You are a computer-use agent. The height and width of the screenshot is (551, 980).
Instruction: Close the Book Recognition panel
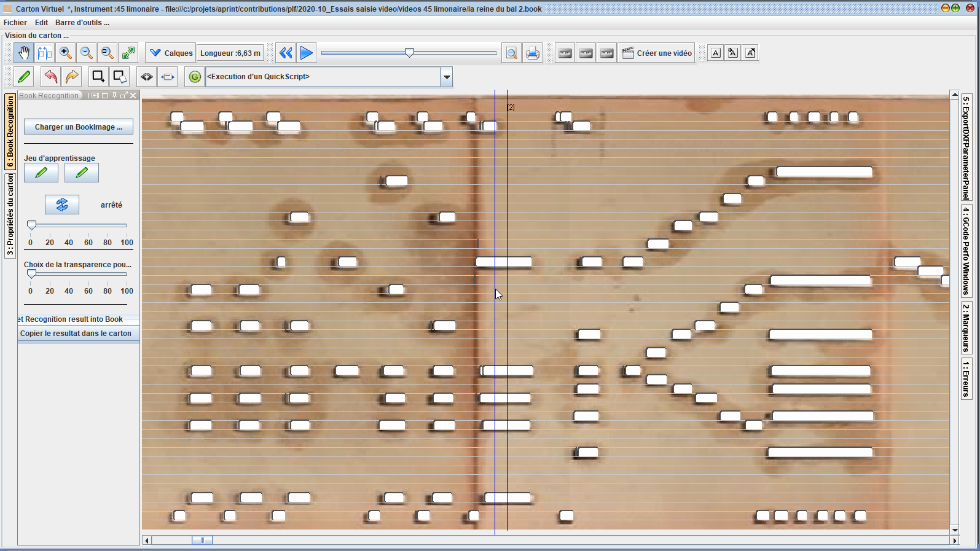coord(133,96)
